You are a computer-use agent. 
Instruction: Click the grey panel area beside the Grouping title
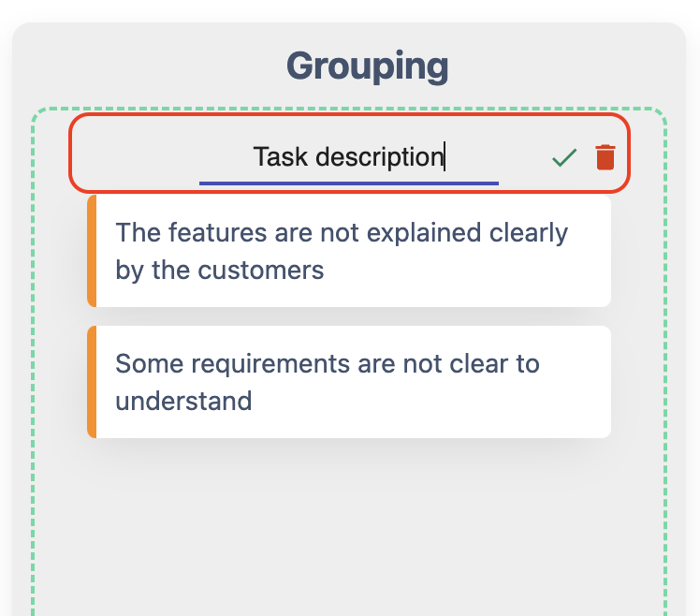tap(140, 66)
